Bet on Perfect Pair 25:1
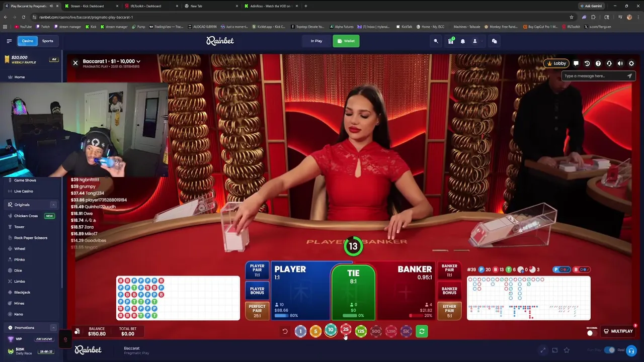The image size is (644, 362). click(x=257, y=310)
